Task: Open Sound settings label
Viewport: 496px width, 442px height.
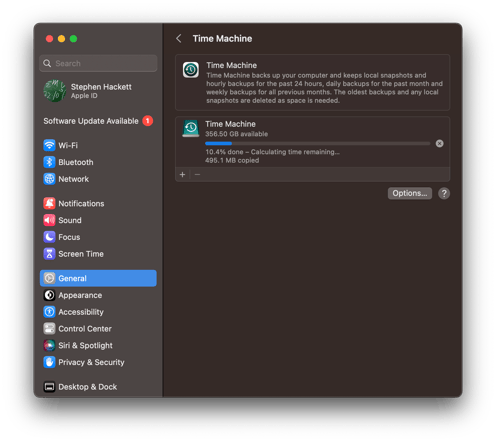Action: click(x=70, y=220)
